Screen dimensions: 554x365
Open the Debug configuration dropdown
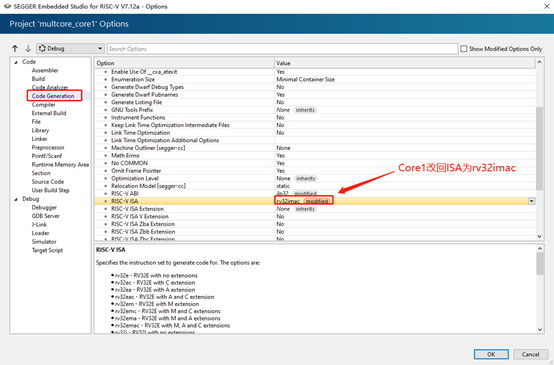(100, 48)
